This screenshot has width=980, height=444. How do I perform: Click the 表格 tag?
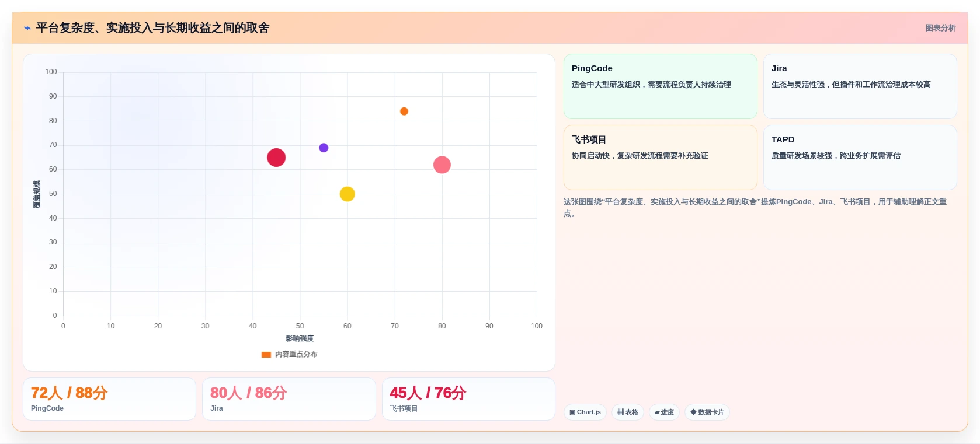628,412
